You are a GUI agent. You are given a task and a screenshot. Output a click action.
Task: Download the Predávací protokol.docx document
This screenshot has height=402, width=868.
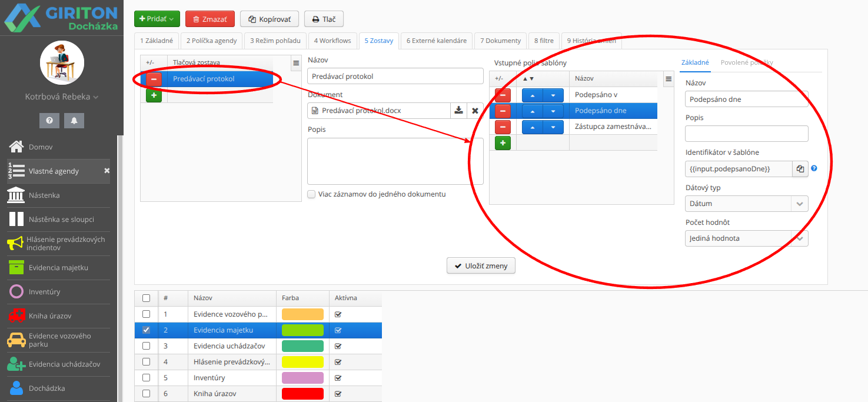click(458, 111)
